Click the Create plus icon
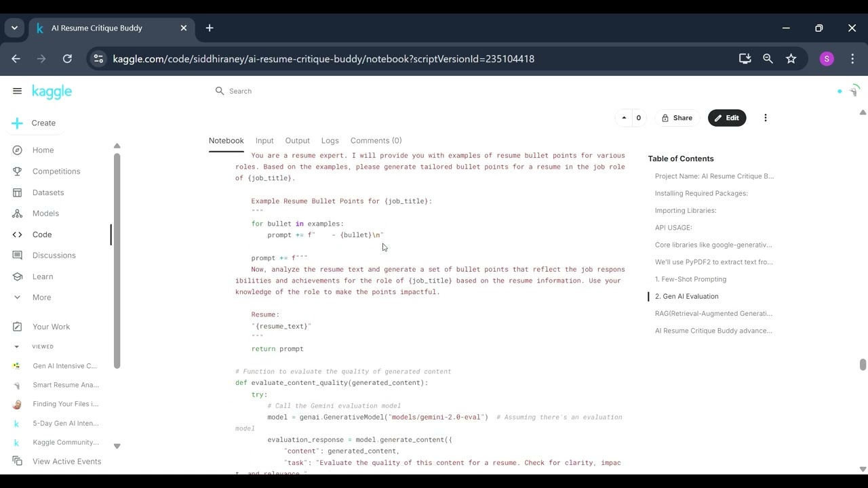The image size is (868, 488). [17, 123]
